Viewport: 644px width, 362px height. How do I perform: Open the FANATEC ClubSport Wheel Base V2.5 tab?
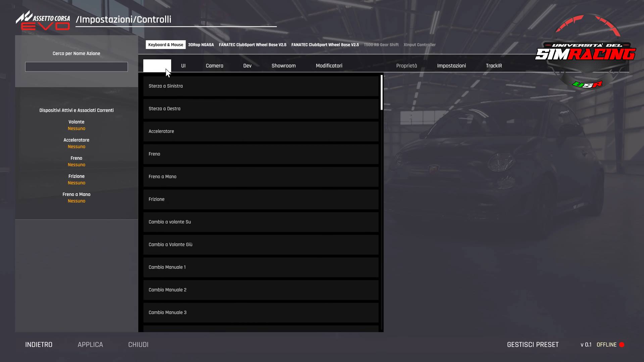pyautogui.click(x=253, y=44)
